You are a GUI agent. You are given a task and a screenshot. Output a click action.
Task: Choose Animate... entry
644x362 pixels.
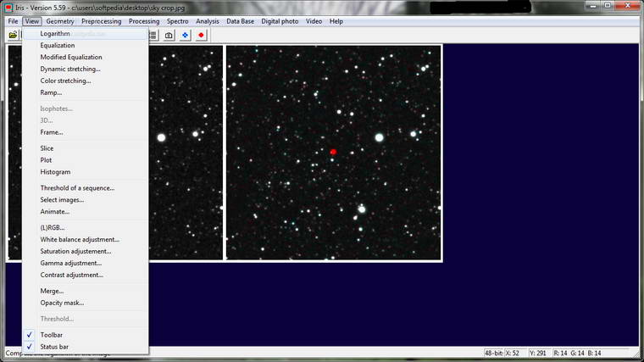tap(86, 212)
